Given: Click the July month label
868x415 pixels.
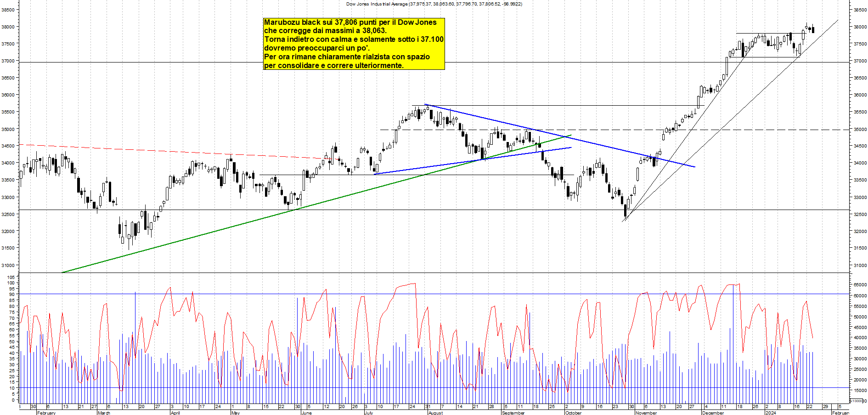Looking at the screenshot, I should point(368,413).
